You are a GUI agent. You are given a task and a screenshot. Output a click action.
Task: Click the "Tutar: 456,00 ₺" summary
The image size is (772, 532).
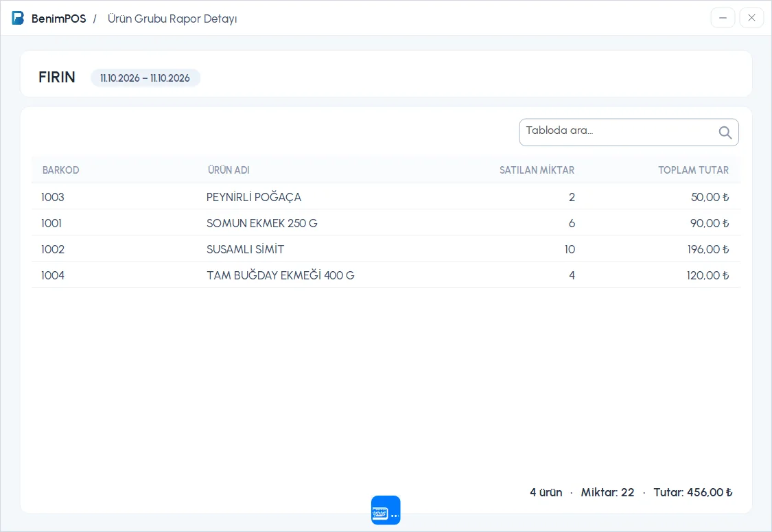692,492
